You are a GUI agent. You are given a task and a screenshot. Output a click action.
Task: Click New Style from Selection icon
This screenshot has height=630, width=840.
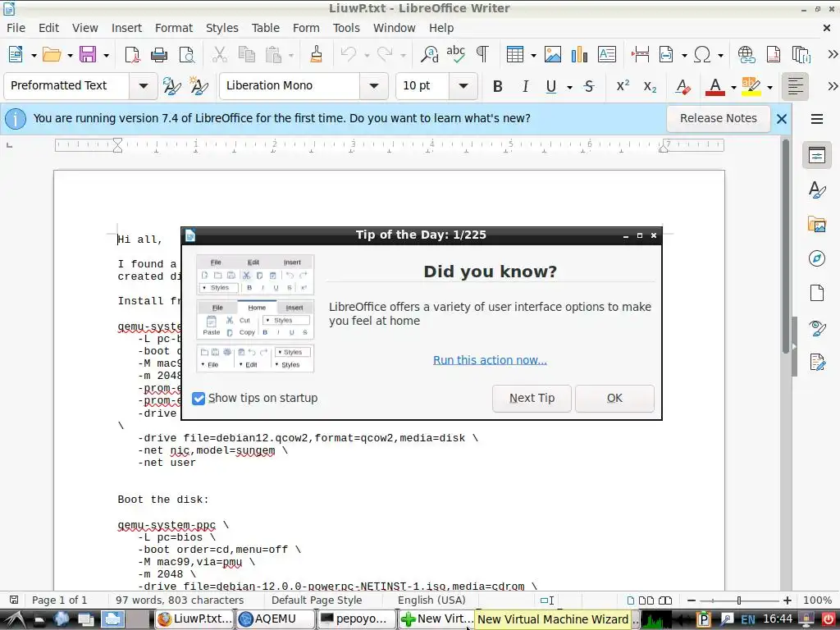point(199,85)
